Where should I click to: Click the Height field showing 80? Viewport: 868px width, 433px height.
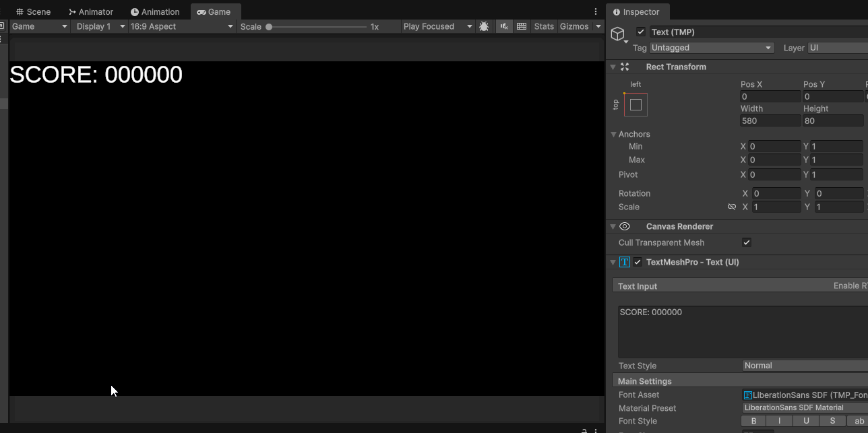click(833, 121)
